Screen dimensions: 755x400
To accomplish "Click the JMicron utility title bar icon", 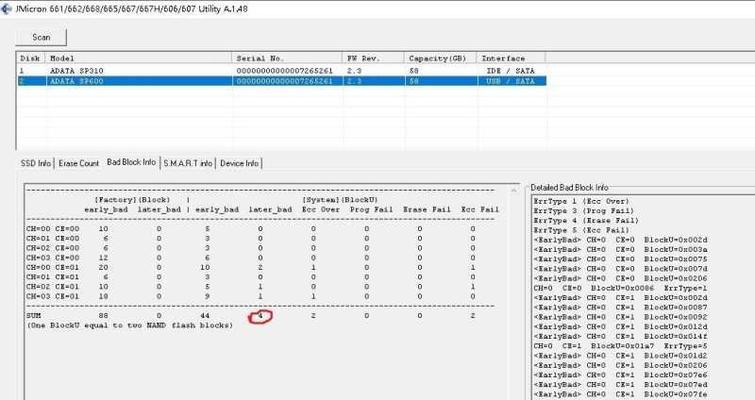I will click(x=6, y=9).
